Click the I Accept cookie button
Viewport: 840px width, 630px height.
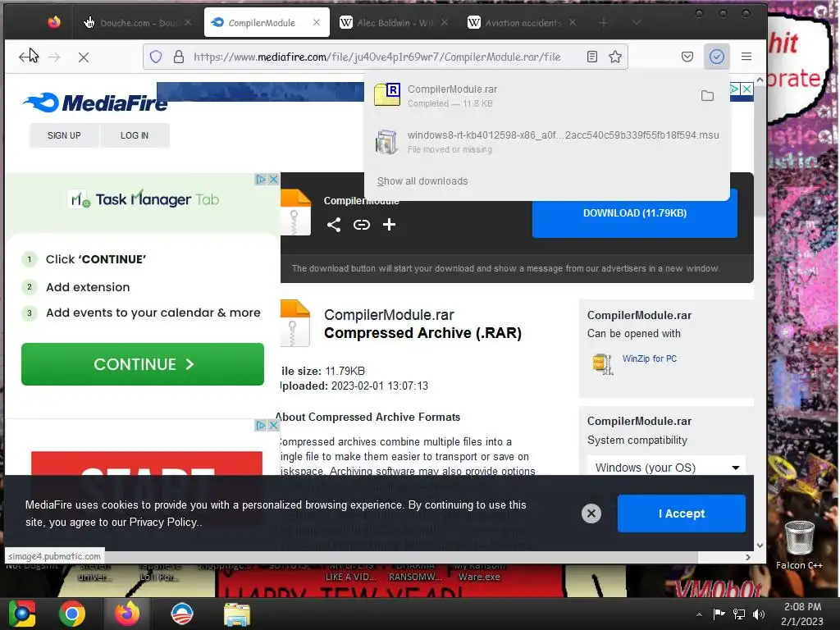682,514
